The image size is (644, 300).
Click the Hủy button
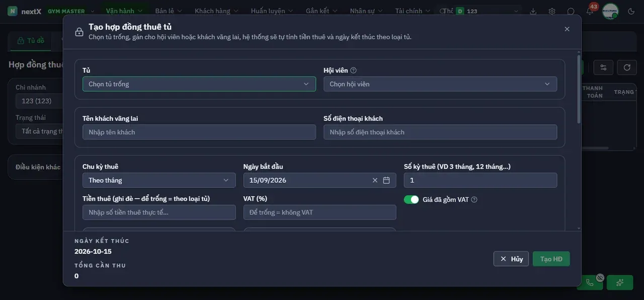pos(511,259)
